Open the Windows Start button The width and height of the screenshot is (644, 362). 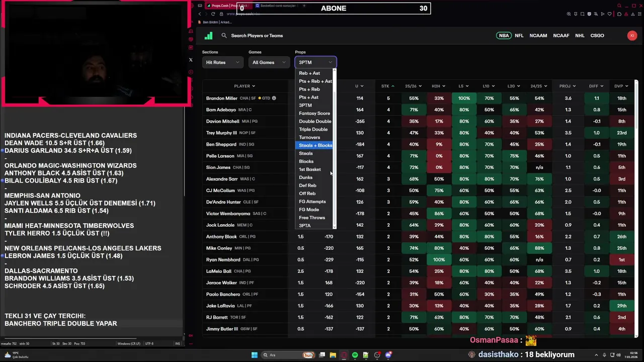(255, 355)
